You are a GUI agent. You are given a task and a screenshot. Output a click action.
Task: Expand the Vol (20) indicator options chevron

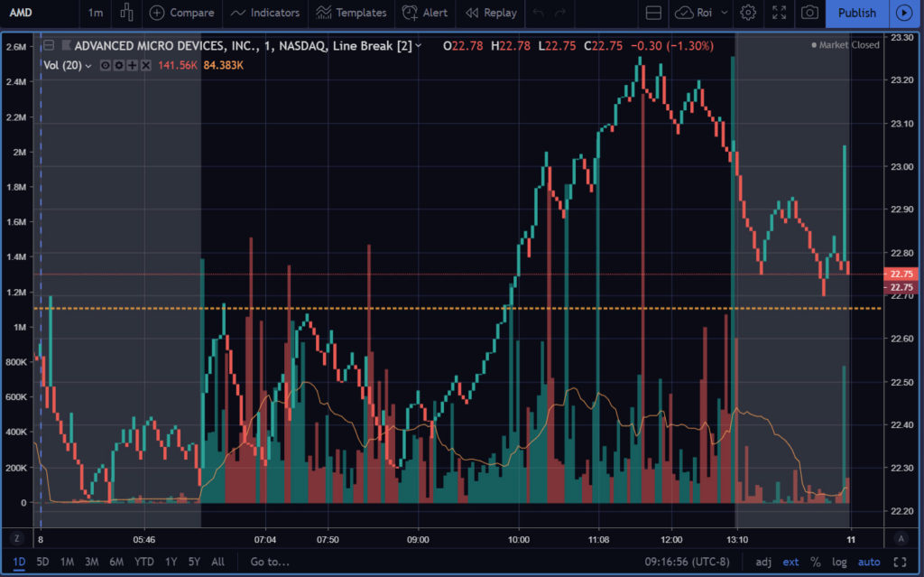[x=88, y=65]
